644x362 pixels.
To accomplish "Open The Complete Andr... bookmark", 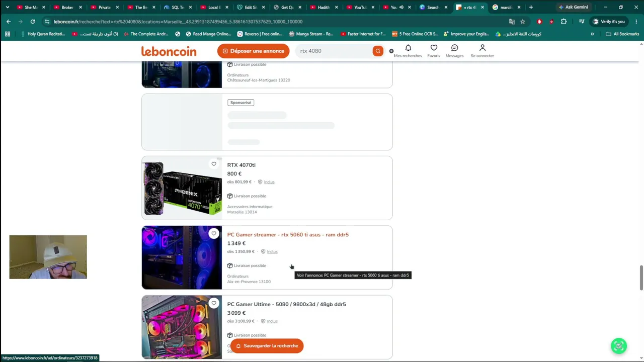I will click(145, 34).
